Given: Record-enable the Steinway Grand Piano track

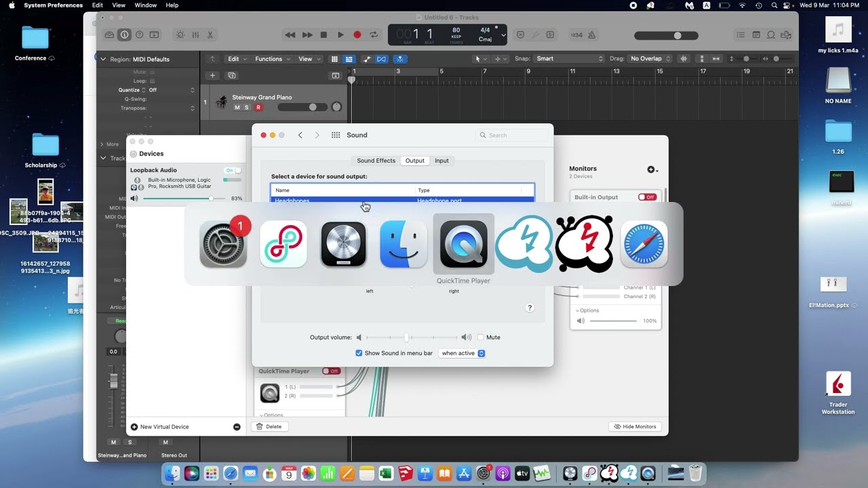Looking at the screenshot, I should pos(258,107).
